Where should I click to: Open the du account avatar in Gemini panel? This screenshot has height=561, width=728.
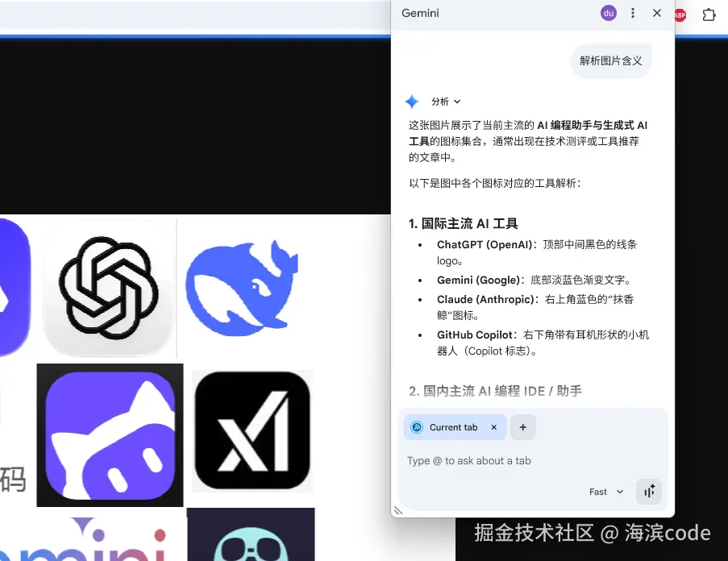coord(609,13)
